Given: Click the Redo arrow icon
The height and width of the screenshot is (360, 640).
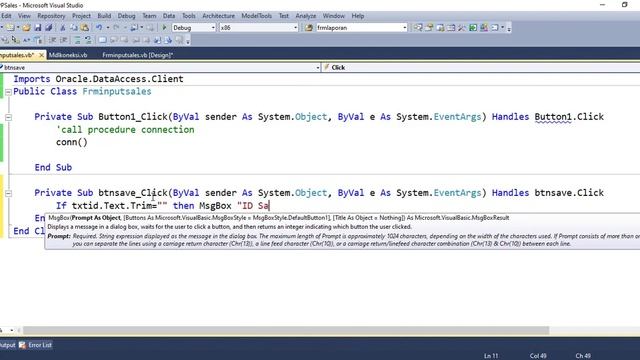Looking at the screenshot, I should point(116,28).
